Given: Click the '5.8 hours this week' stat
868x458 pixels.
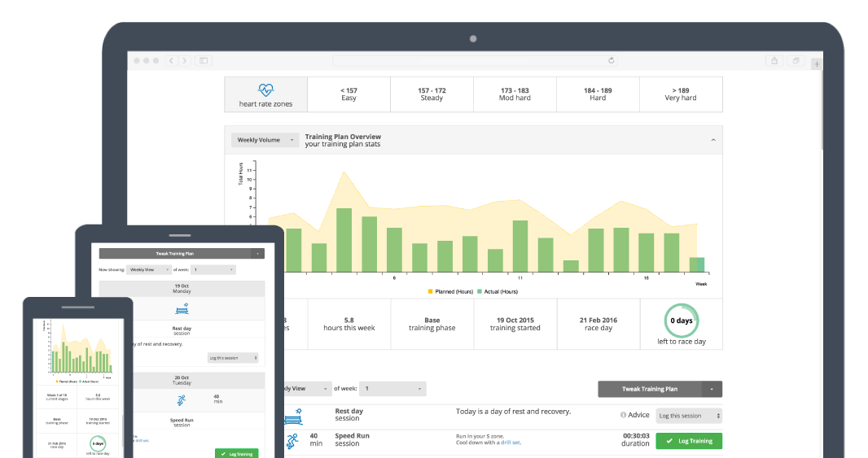Looking at the screenshot, I should [349, 324].
